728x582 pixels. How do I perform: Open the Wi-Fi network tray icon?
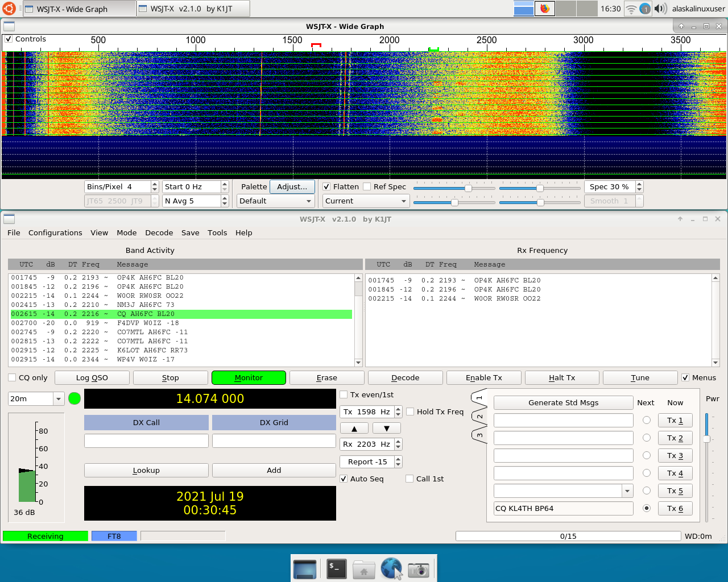(x=631, y=9)
